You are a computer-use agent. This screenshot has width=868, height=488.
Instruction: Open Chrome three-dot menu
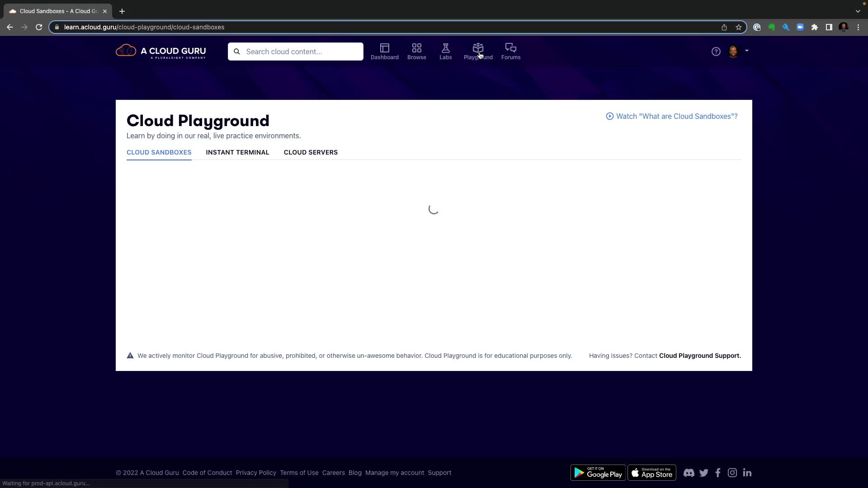[858, 27]
